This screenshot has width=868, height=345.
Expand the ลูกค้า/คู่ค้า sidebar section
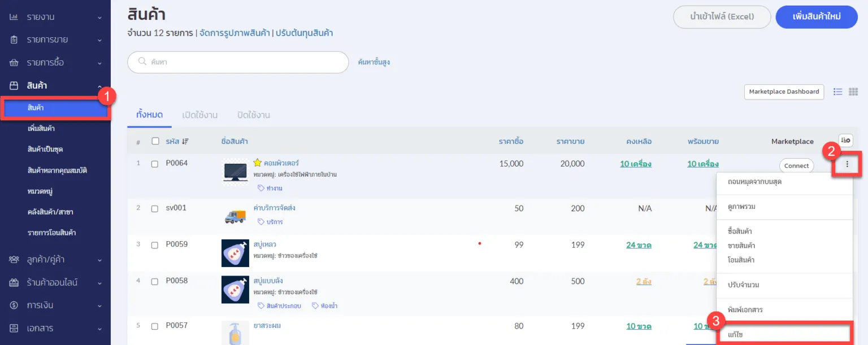(x=55, y=260)
